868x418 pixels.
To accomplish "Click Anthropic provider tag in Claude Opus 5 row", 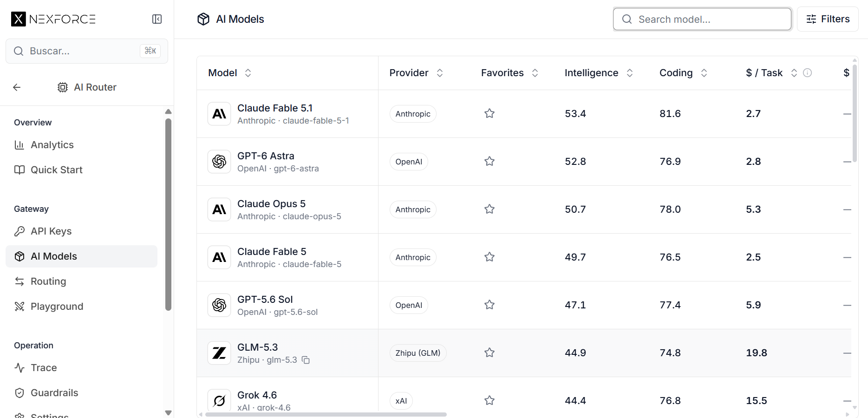I will pos(413,209).
